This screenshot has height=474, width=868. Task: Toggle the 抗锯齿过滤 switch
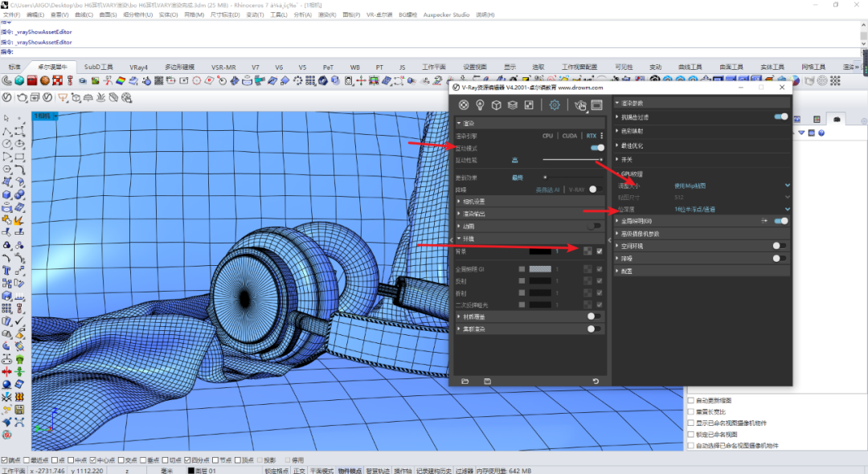coord(781,116)
